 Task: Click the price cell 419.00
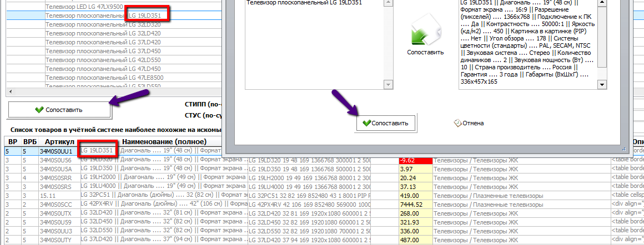pyautogui.click(x=416, y=195)
